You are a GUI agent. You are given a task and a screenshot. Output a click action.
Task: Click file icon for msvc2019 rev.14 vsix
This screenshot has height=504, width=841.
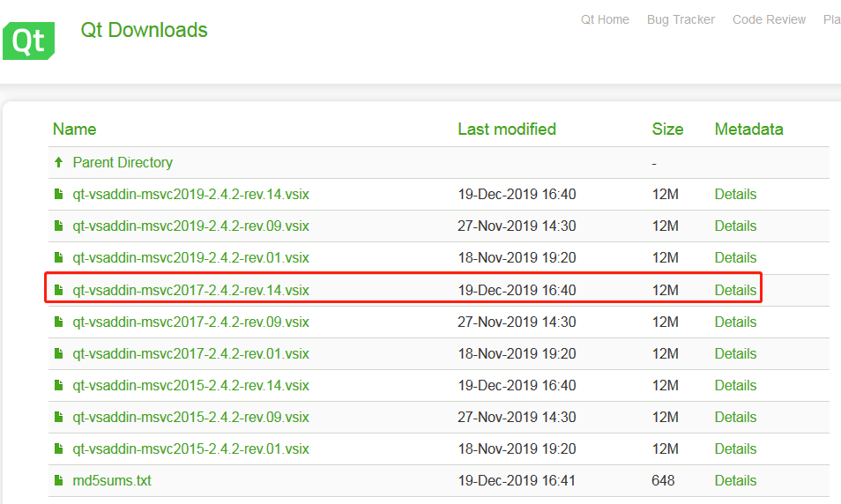[x=59, y=194]
